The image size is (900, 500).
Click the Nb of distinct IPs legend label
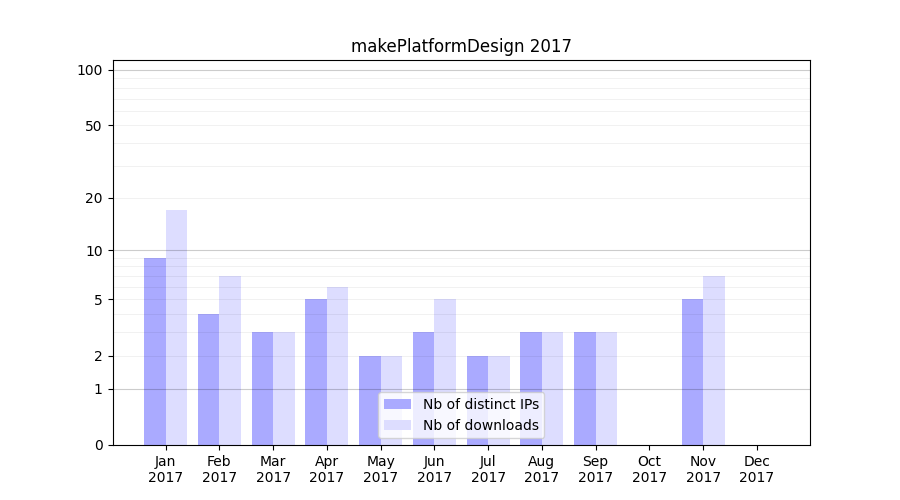pyautogui.click(x=480, y=404)
